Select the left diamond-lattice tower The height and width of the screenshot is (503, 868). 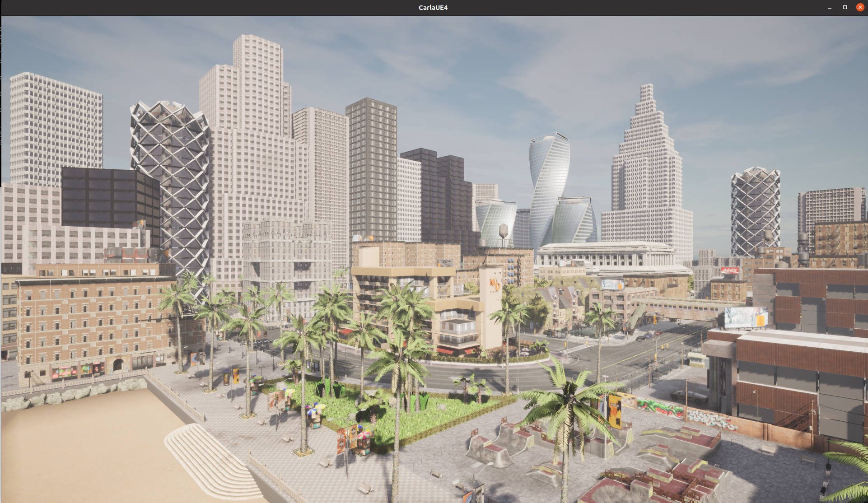[x=172, y=181]
